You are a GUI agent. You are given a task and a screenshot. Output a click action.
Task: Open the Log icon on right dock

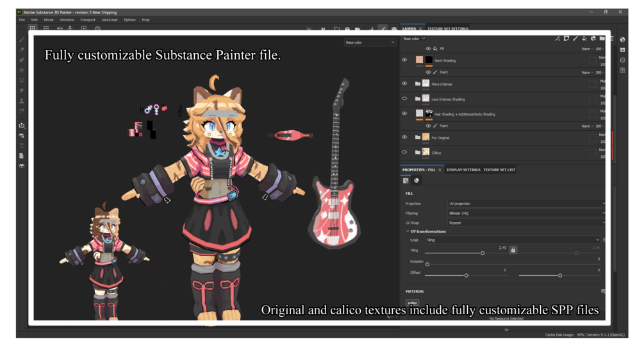click(x=623, y=71)
